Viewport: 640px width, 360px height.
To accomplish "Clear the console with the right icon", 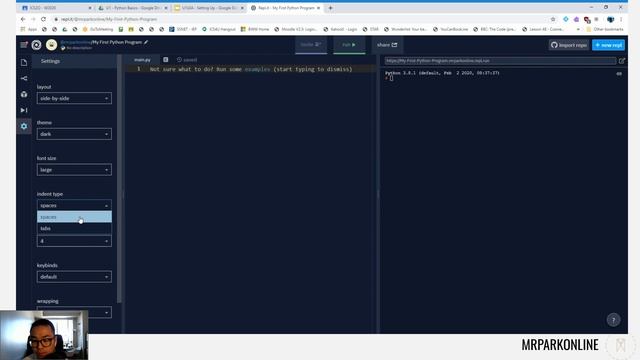I will 619,73.
